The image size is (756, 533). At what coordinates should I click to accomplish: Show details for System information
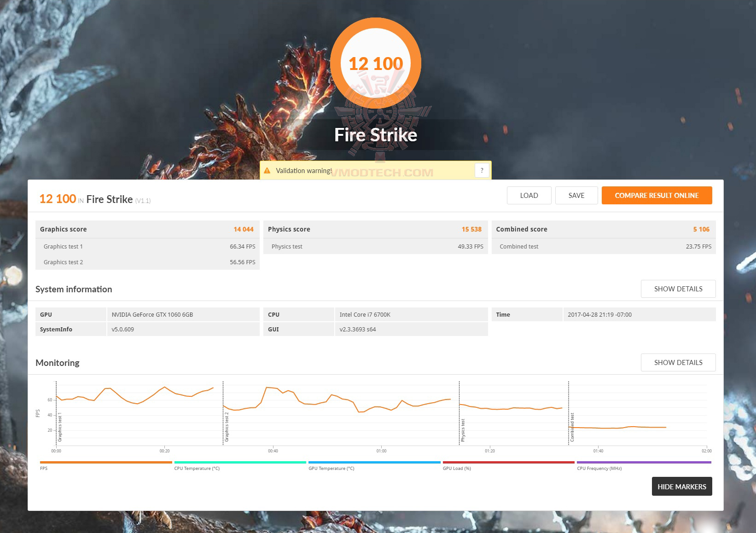(678, 289)
